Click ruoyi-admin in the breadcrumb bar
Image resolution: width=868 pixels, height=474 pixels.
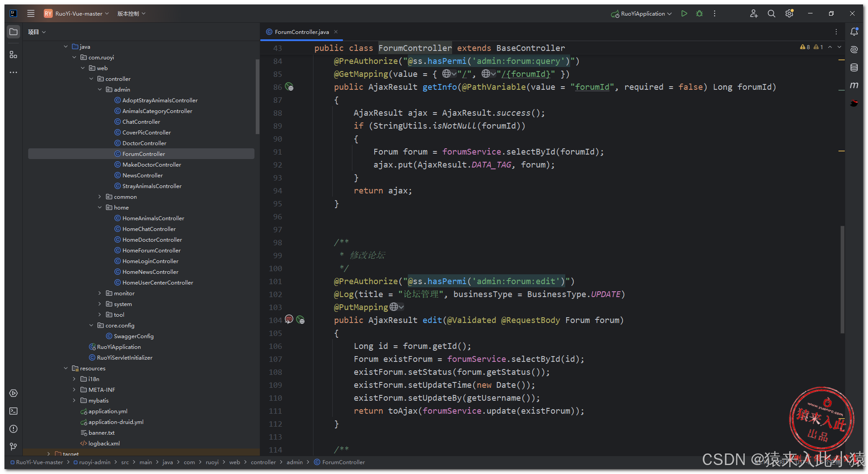tap(94, 462)
